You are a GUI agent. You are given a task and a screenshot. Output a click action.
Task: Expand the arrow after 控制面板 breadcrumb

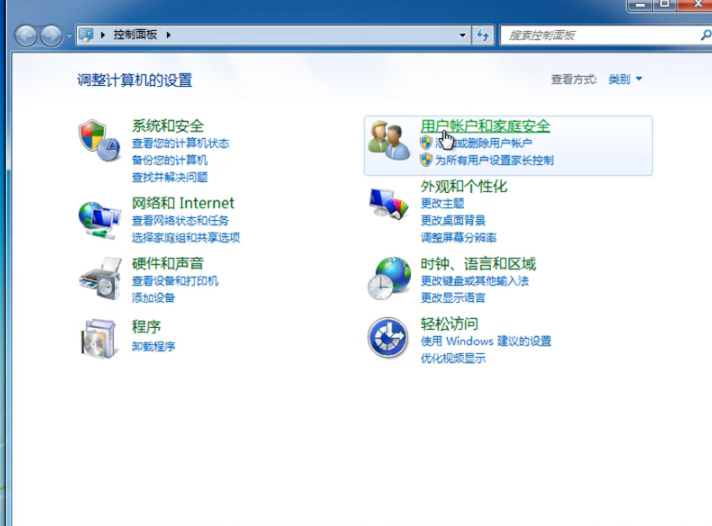(168, 35)
